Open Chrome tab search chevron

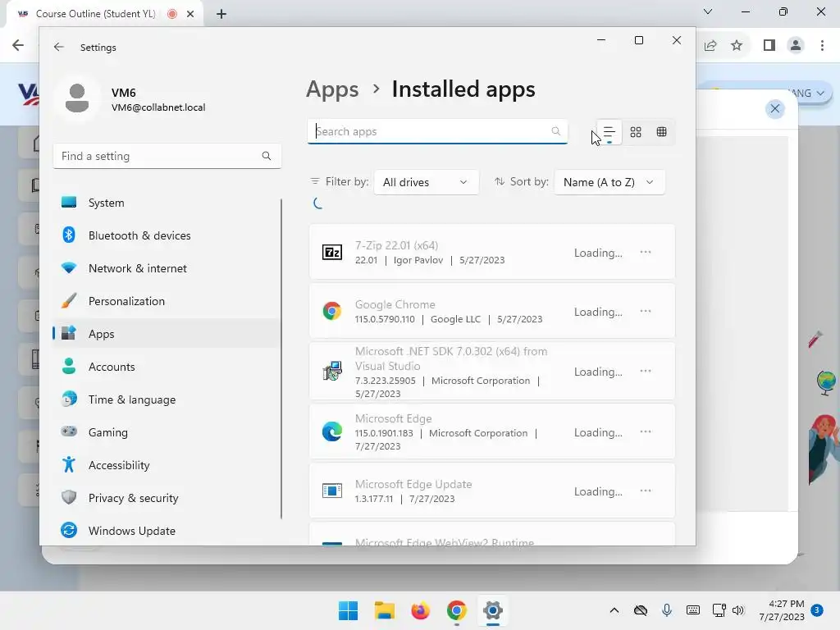coord(708,11)
